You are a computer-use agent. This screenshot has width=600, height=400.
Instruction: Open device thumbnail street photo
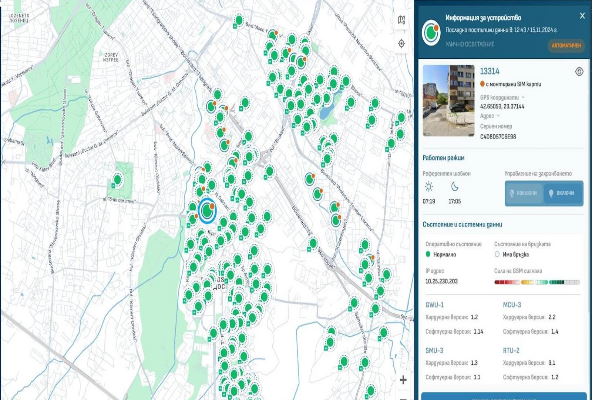450,88
